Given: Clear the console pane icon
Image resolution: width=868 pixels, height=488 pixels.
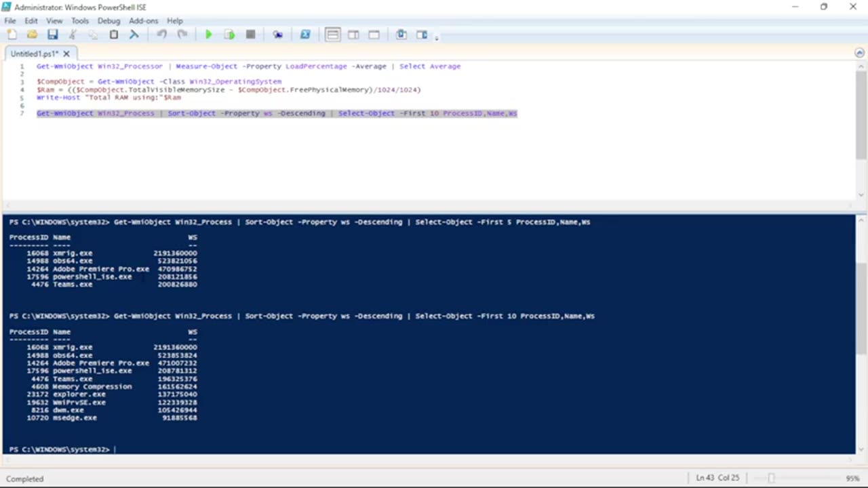Looking at the screenshot, I should 134,35.
